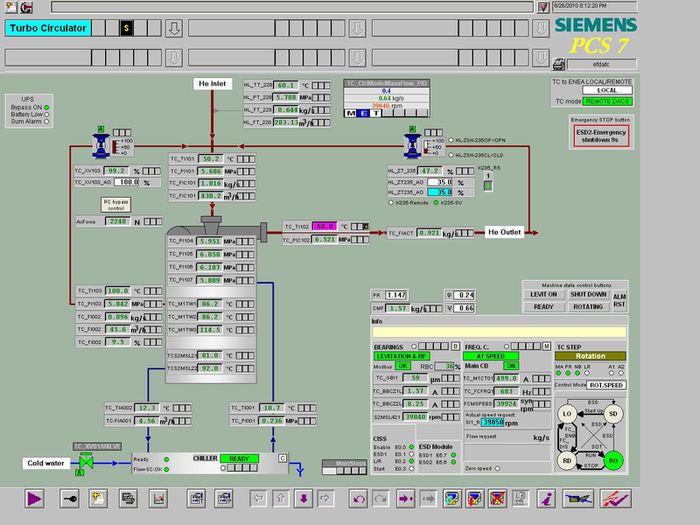The image size is (700, 525).
Task: Click the SI1_R 39850 rpm speed request field
Action: pos(492,422)
